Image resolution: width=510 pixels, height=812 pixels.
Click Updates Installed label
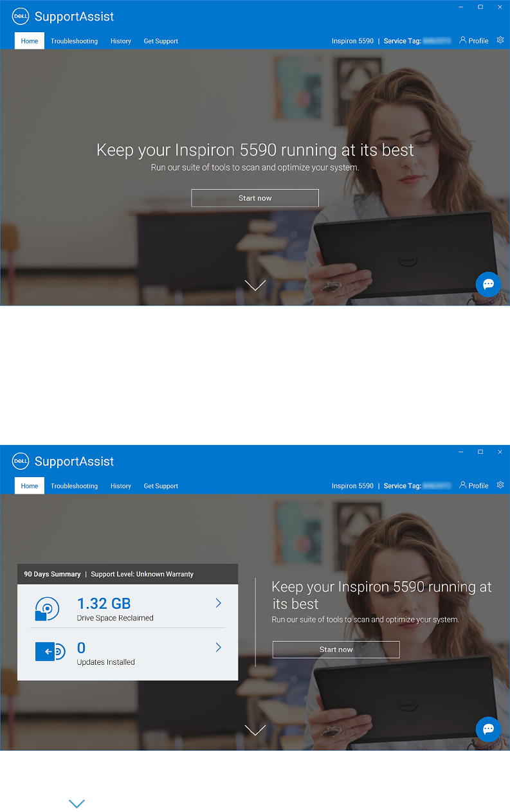click(x=105, y=662)
